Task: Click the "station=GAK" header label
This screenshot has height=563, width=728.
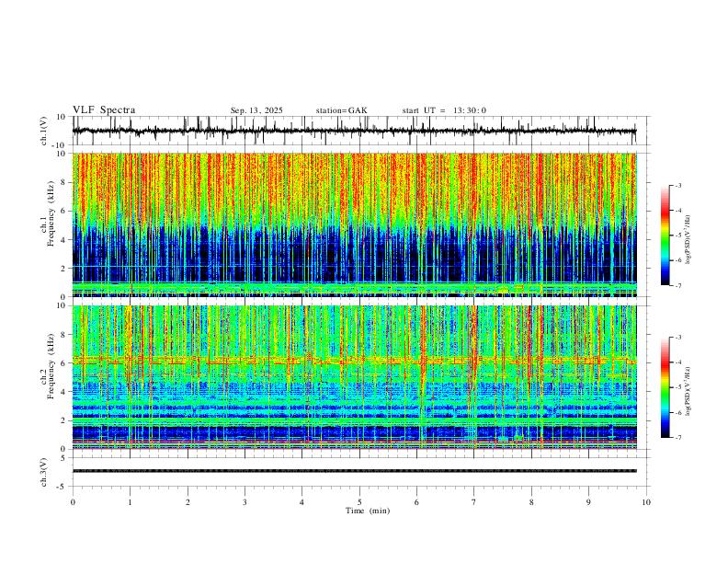Action: pos(341,110)
